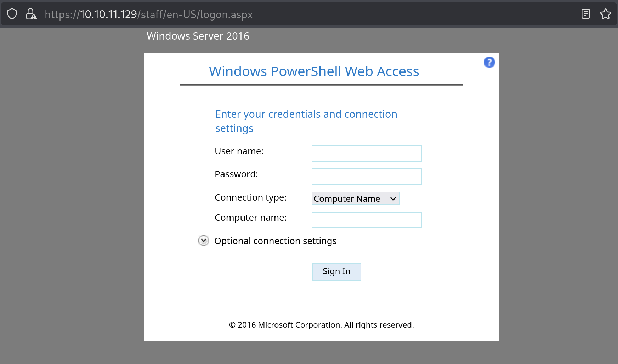This screenshot has width=618, height=364.
Task: Expand Optional connection settings chevron
Action: point(203,241)
